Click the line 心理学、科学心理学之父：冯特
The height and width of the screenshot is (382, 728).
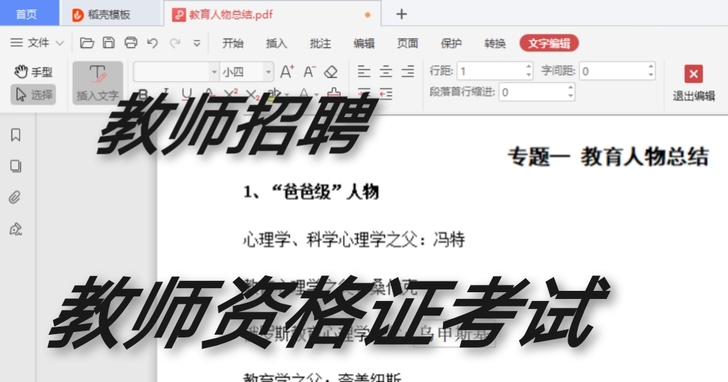click(x=354, y=240)
